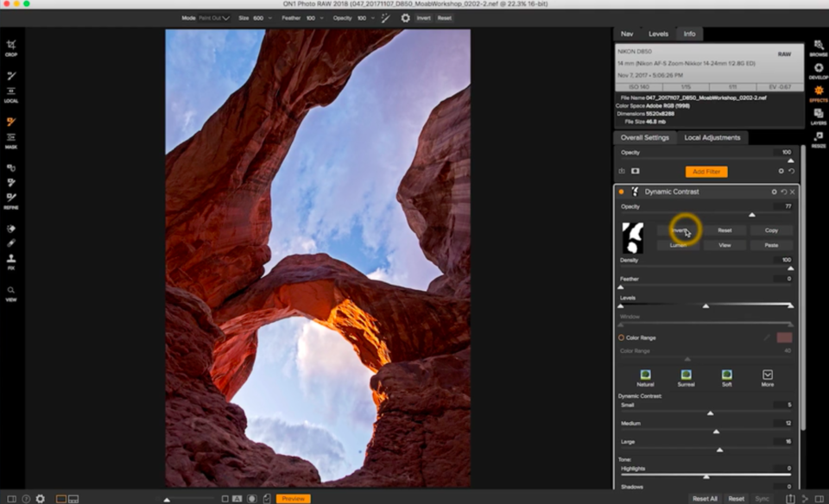Open the More presets dropdown
The height and width of the screenshot is (504, 829).
click(x=767, y=378)
